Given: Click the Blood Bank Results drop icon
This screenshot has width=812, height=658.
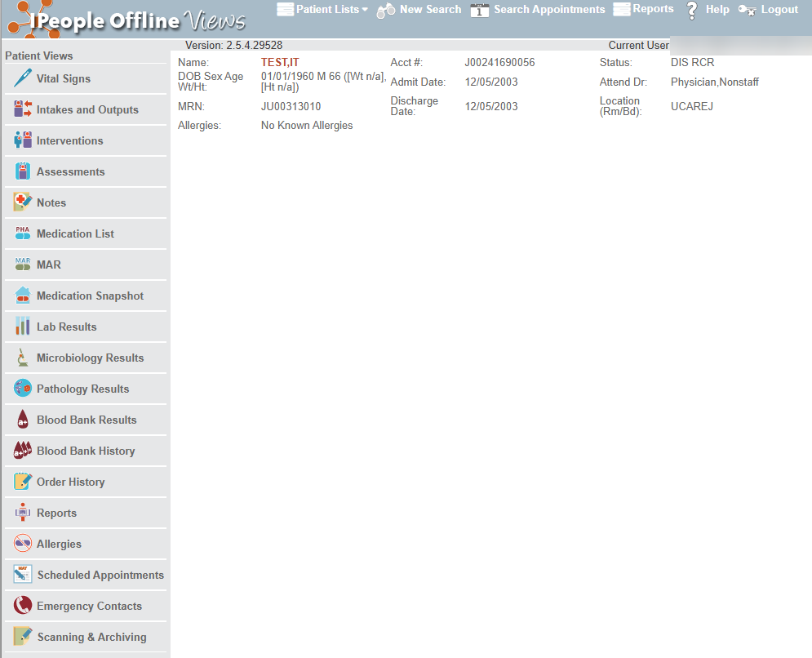Looking at the screenshot, I should click(23, 419).
